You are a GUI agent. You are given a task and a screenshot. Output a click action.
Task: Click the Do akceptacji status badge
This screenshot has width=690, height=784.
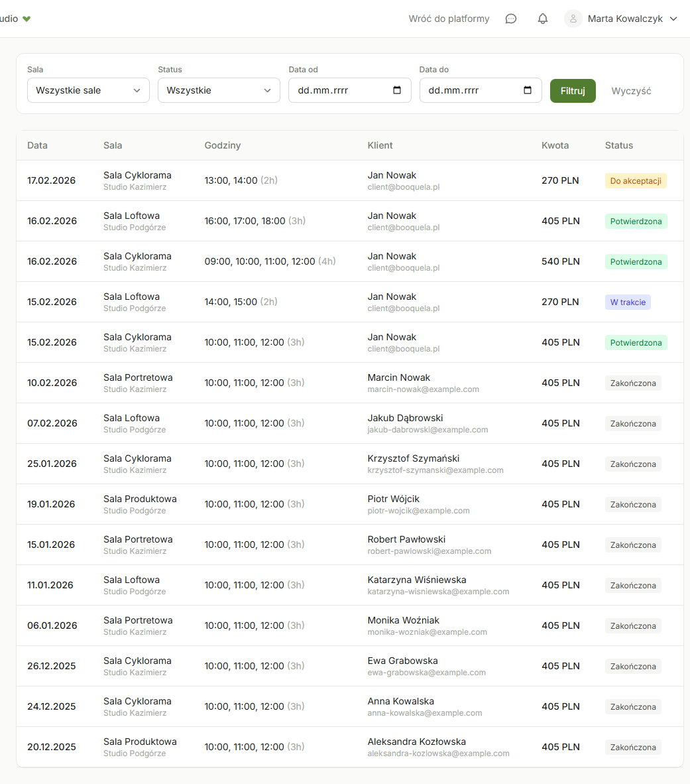pos(635,181)
